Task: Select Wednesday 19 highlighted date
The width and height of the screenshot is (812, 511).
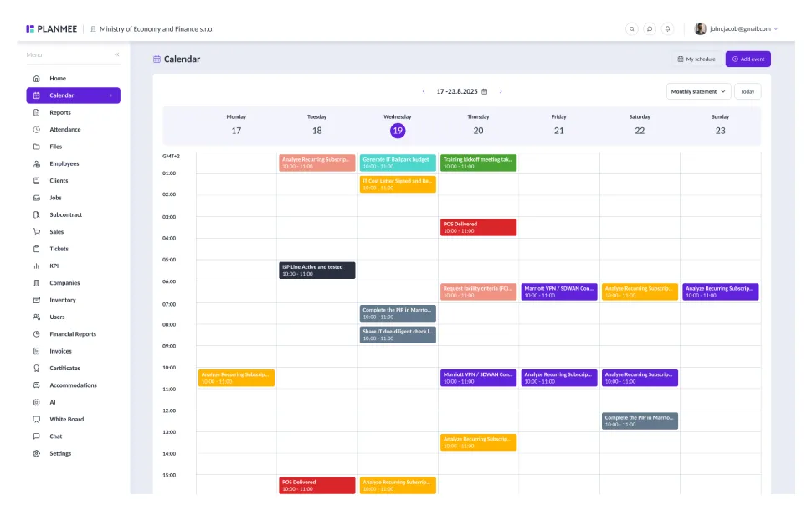Action: pyautogui.click(x=397, y=131)
